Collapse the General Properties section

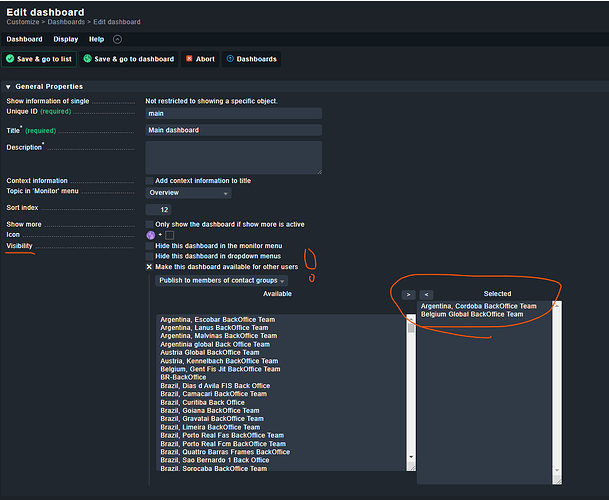point(8,87)
